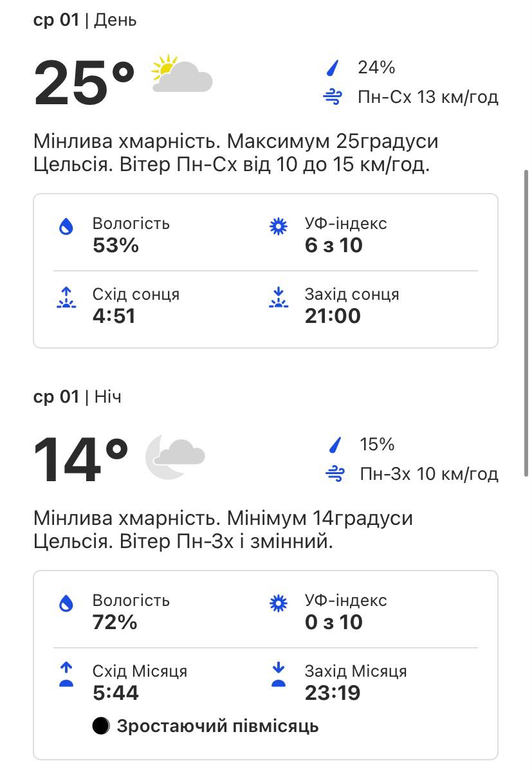This screenshot has height=770, width=532.
Task: Click the sunset icon
Action: tap(278, 297)
